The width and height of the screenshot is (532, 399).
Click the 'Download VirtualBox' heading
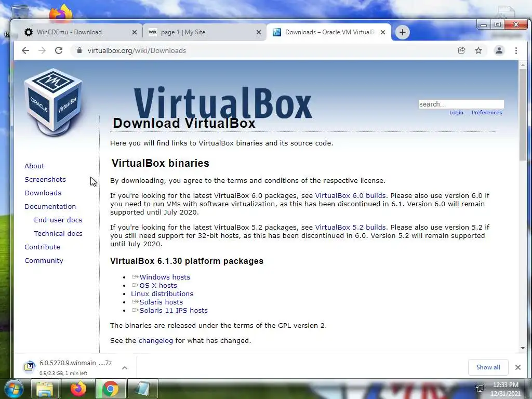(184, 123)
